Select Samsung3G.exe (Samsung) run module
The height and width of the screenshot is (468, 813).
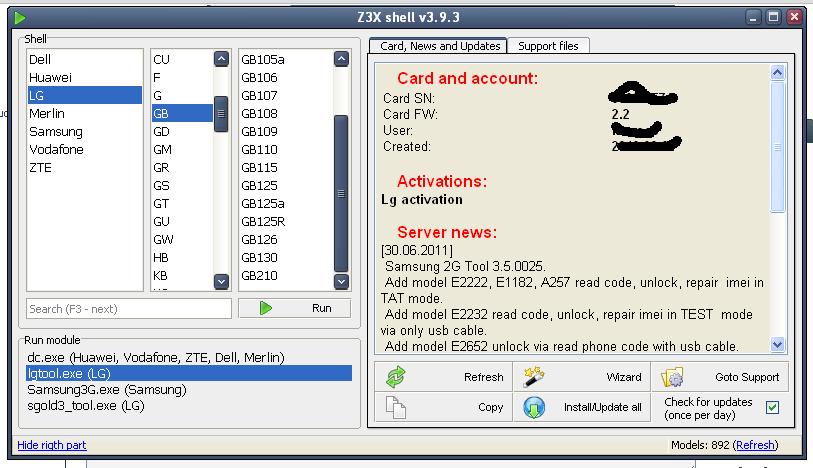pyautogui.click(x=189, y=390)
